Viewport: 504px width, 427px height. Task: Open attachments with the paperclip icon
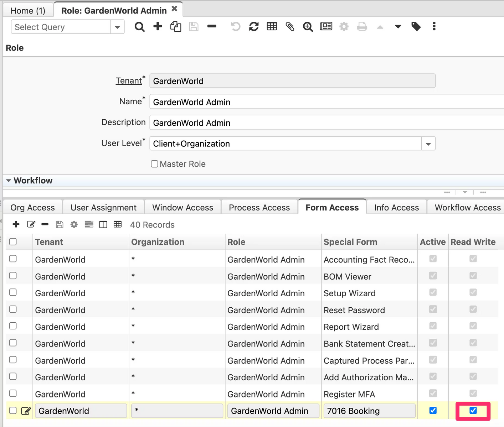290,27
